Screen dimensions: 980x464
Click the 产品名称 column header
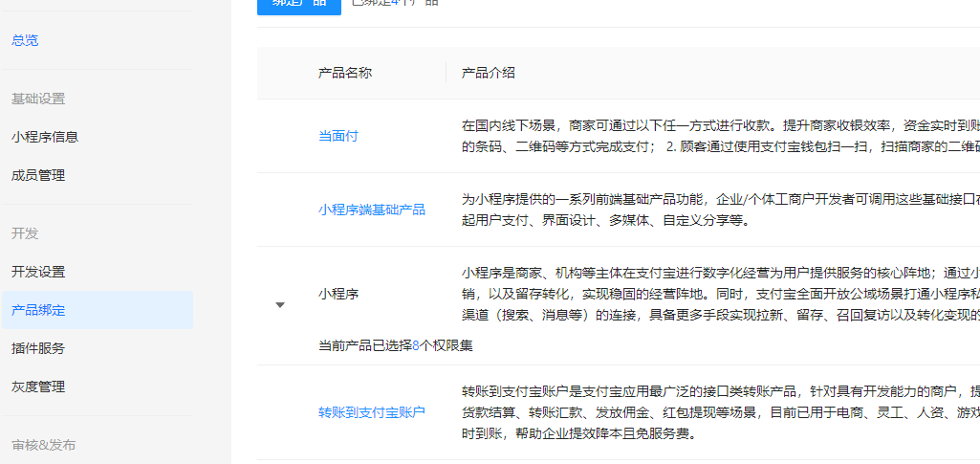pyautogui.click(x=345, y=73)
